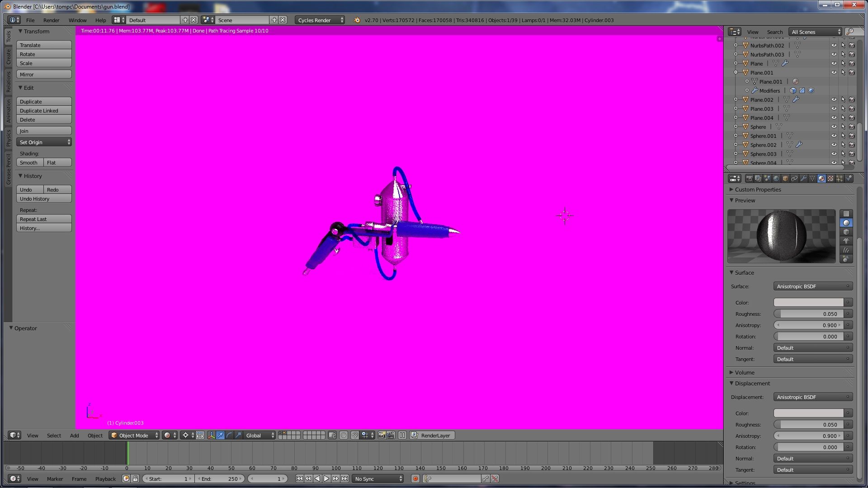Click the Render camera icon in properties header
The width and height of the screenshot is (868, 488).
(750, 178)
